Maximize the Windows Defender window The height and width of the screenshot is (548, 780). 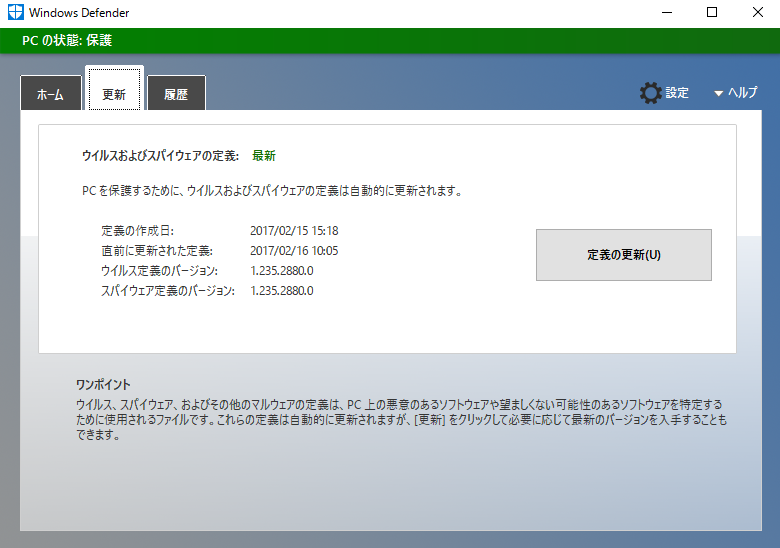coord(711,13)
